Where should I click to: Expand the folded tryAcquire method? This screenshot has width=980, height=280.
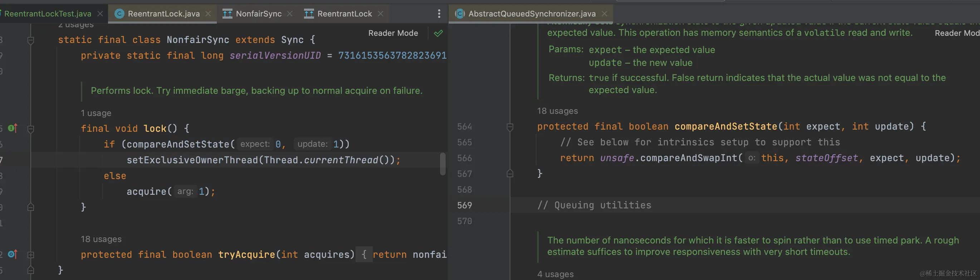click(x=31, y=255)
